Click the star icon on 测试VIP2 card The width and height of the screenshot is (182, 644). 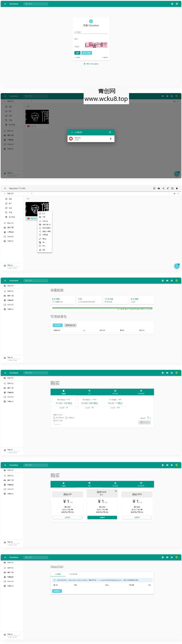click(116, 491)
